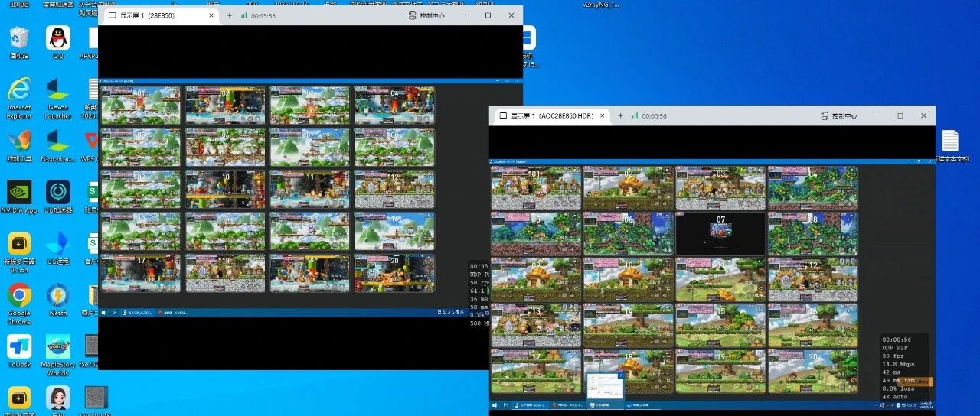Viewport: 980px width, 416px height.
Task: Select thumbnail 20 in the AOC28E850.HDR window
Action: (813, 372)
